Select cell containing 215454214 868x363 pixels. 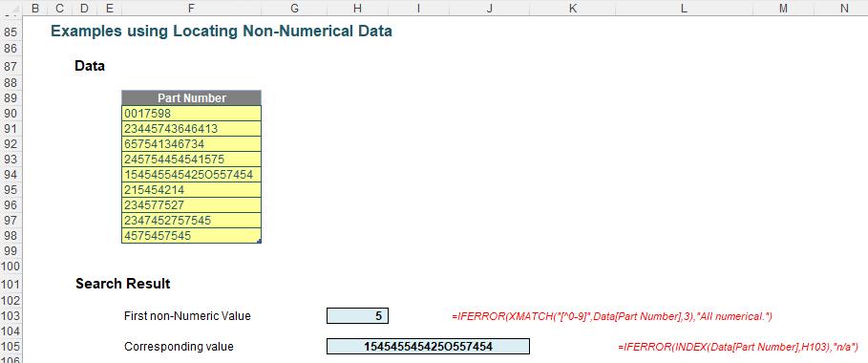[x=192, y=189]
